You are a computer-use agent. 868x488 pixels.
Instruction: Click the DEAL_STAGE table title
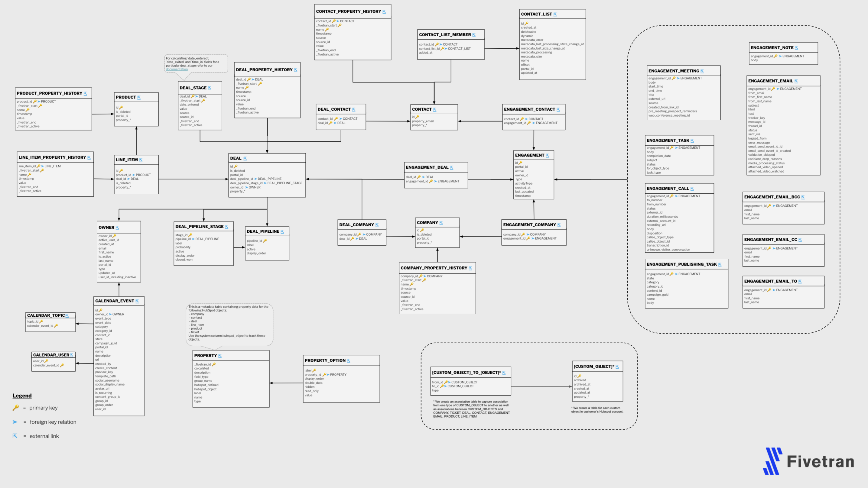point(193,88)
